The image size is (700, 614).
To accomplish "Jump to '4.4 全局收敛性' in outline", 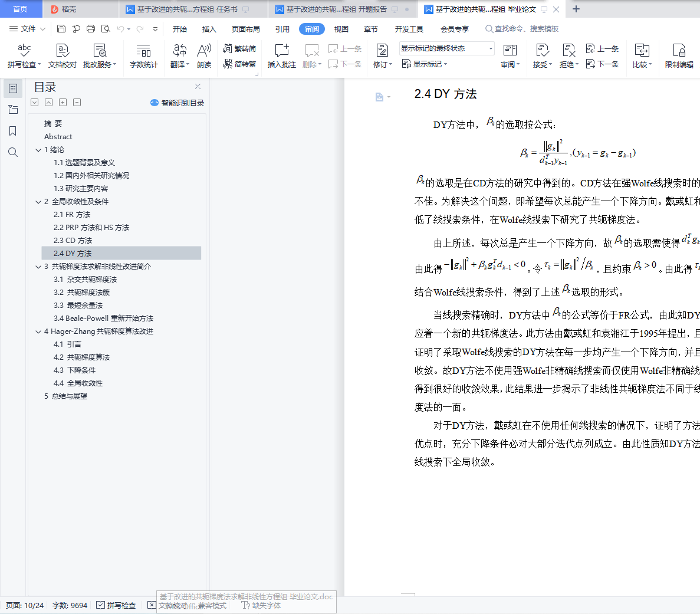I will pos(78,383).
